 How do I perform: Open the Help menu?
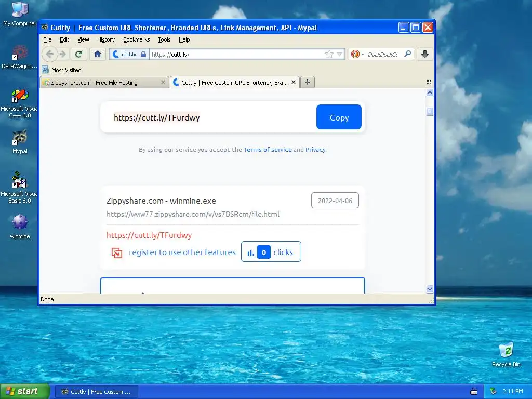click(184, 39)
